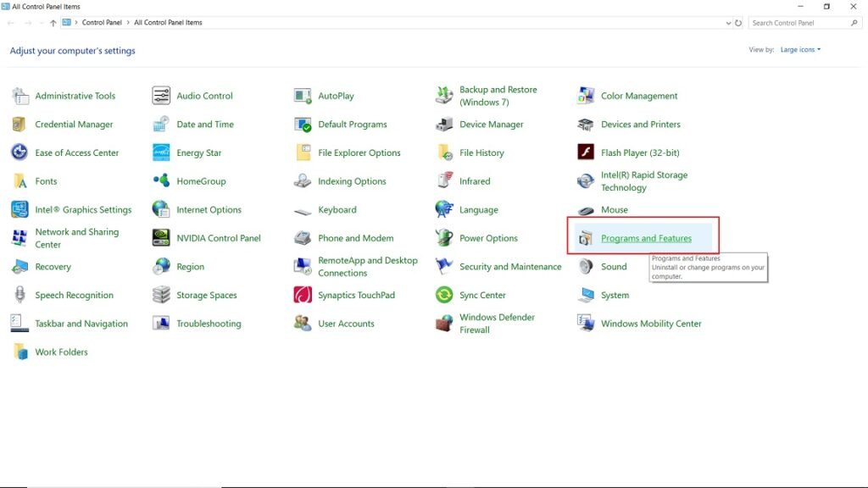
Task: Open the Credential Manager safe icon
Action: click(x=20, y=125)
